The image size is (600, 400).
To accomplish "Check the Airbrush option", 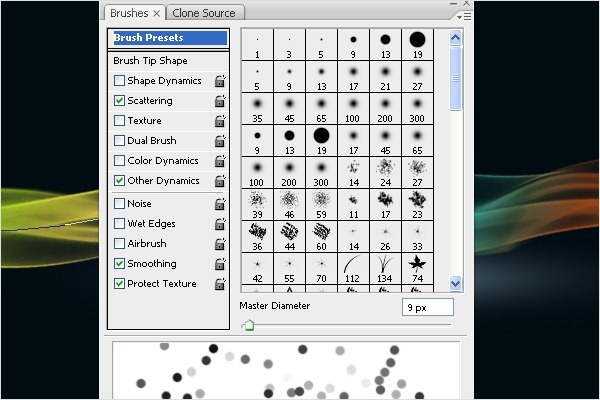I will (119, 243).
